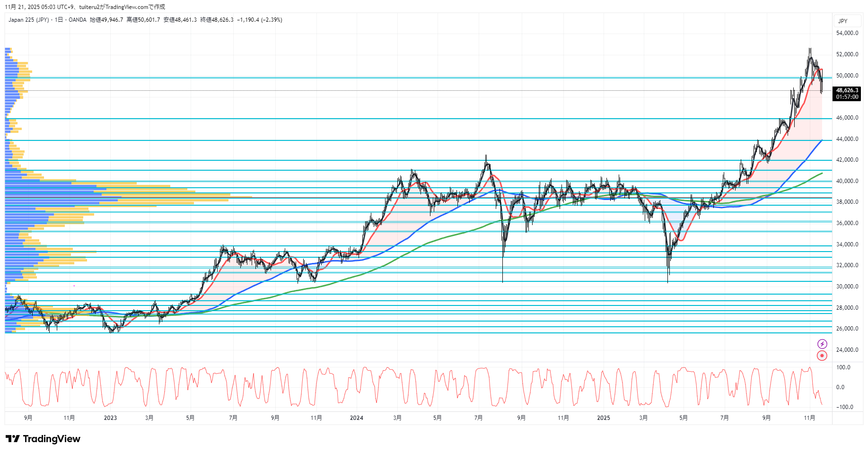The height and width of the screenshot is (453, 868).
Task: Select the 2025 label on time axis
Action: 603,418
